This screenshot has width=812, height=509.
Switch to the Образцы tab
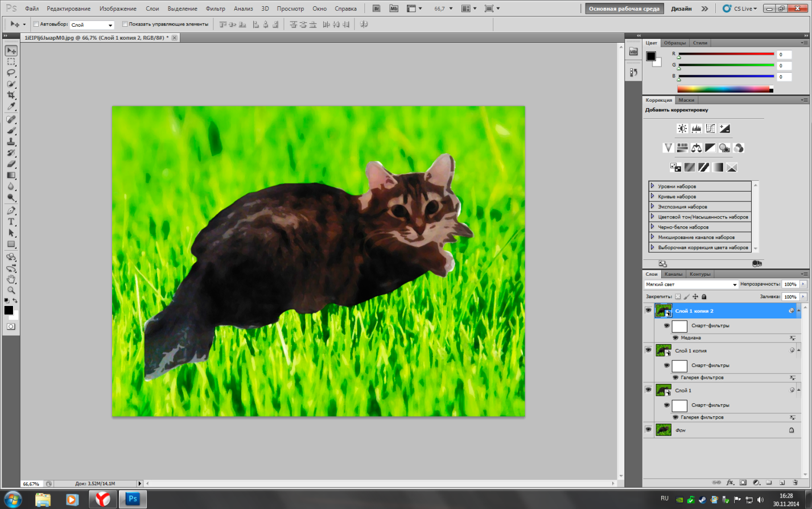point(675,43)
